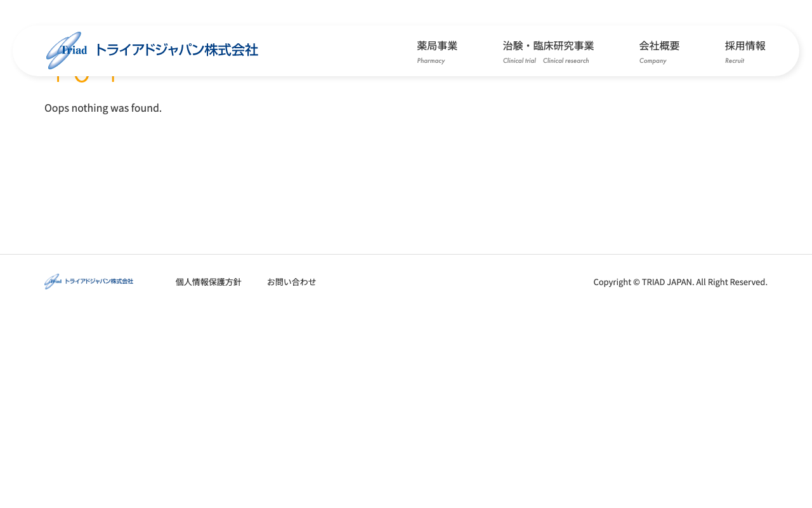
Task: Open the 治験・臨床研究事業 menu item
Action: tap(548, 51)
